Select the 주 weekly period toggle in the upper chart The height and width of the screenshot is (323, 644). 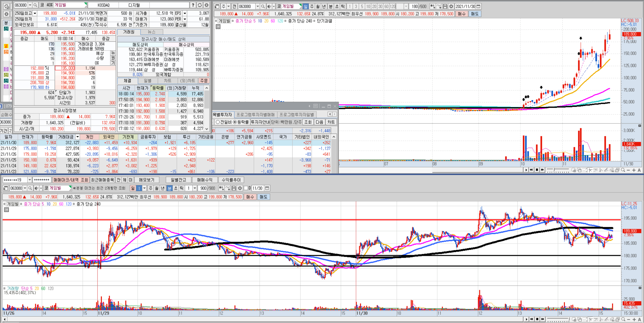tap(312, 6)
